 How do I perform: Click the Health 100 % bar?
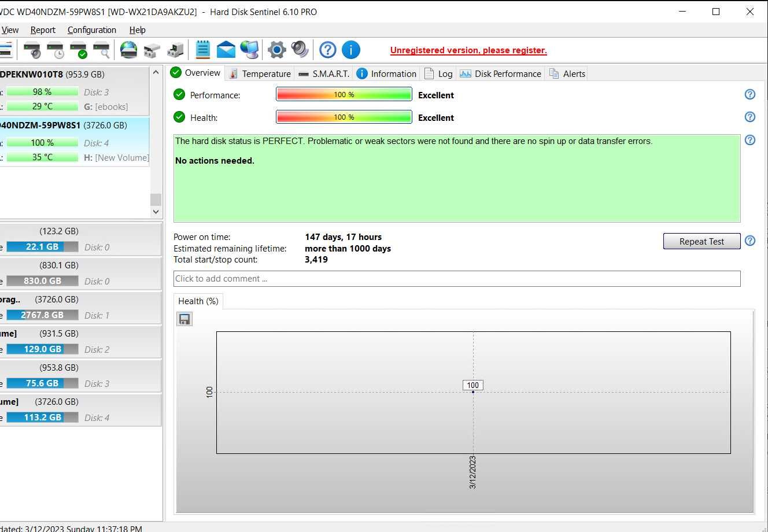pyautogui.click(x=344, y=117)
